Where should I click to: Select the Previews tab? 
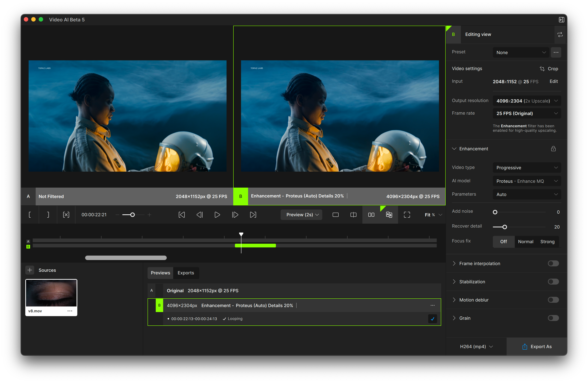[x=160, y=273]
